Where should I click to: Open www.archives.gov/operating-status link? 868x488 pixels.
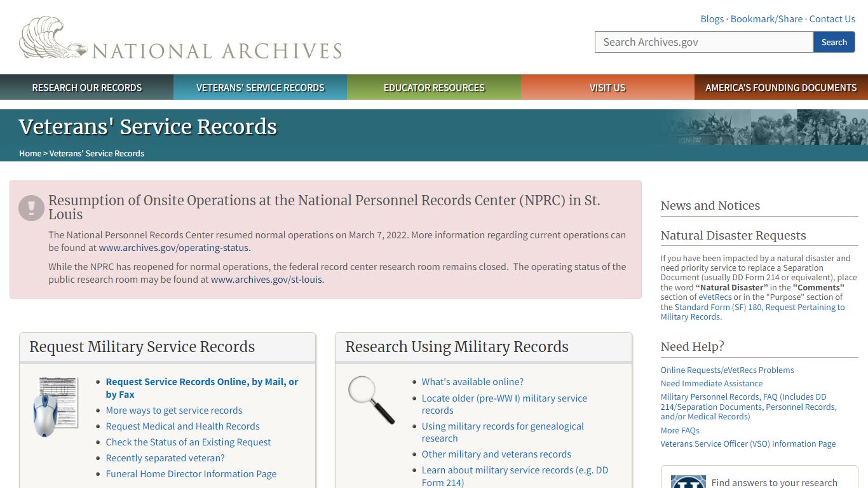pyautogui.click(x=173, y=248)
